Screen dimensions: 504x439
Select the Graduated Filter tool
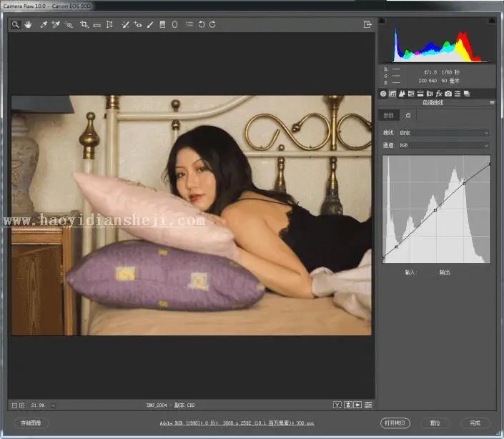click(x=163, y=24)
